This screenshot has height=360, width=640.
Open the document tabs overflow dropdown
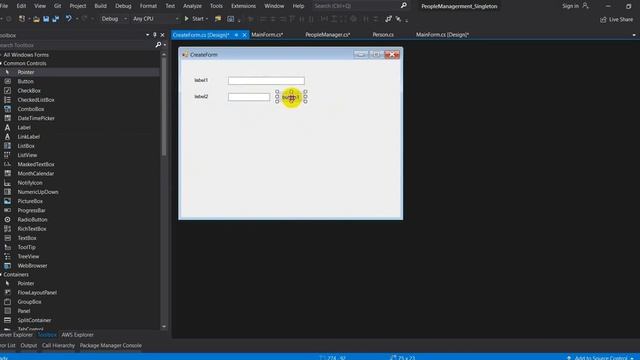click(634, 35)
